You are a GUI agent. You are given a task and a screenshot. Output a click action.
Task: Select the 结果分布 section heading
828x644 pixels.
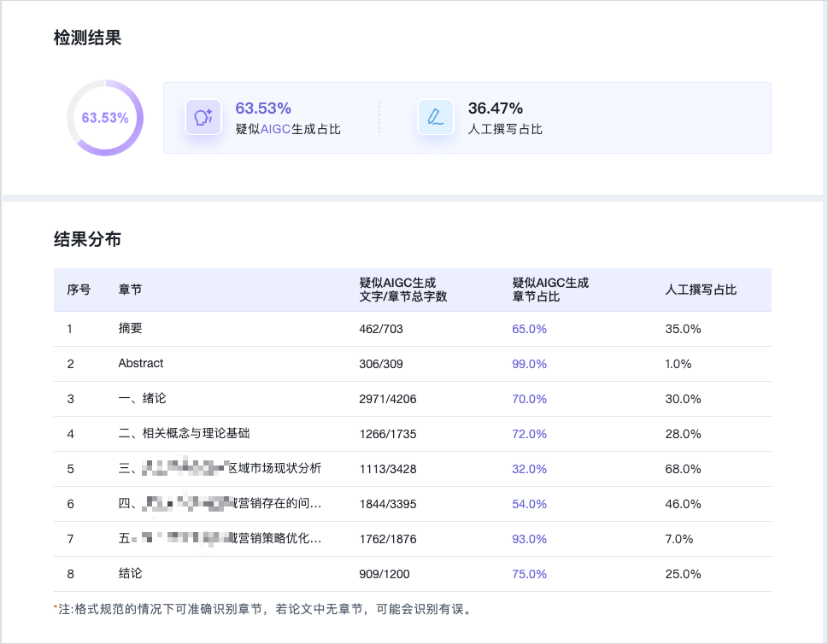point(88,239)
